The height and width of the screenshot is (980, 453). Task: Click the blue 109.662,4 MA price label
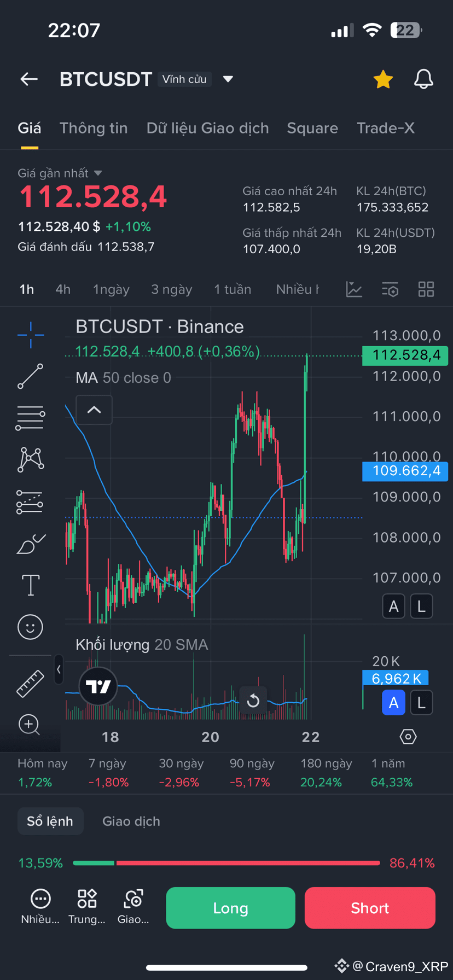405,471
